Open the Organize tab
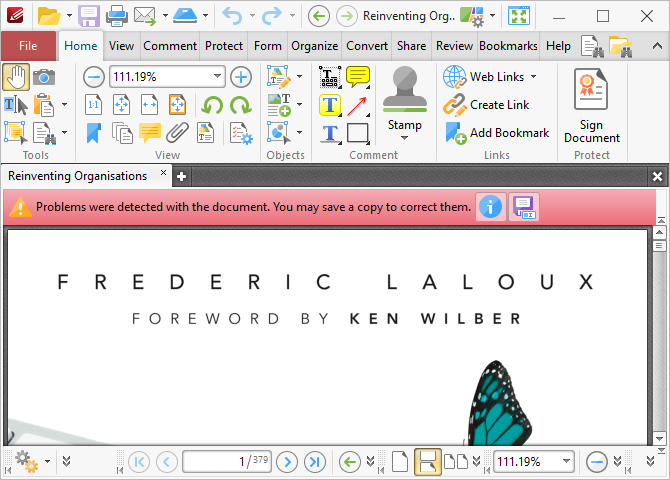Viewport: 670px width, 480px height. tap(314, 46)
